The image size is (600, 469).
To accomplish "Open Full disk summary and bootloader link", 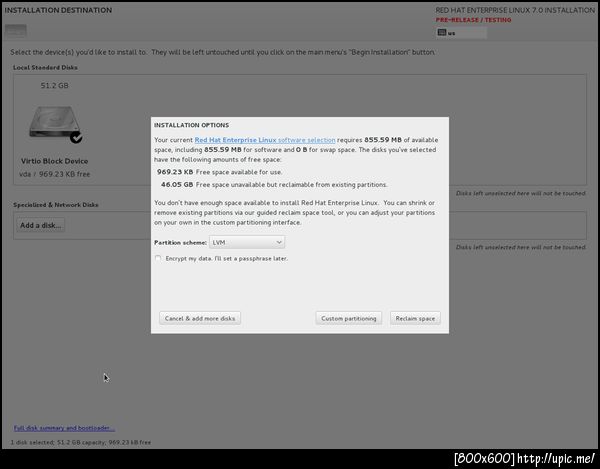I will point(64,428).
